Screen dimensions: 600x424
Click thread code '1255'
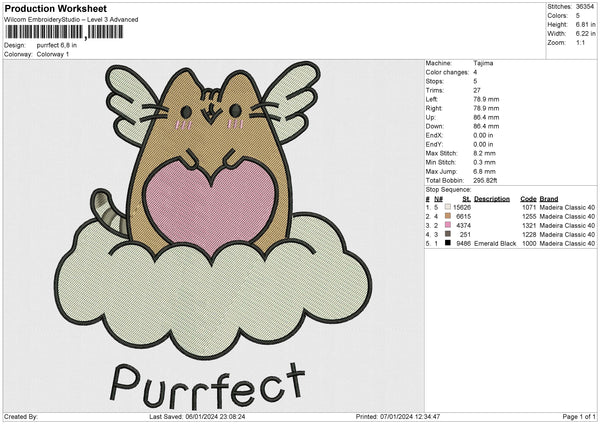[x=529, y=216]
